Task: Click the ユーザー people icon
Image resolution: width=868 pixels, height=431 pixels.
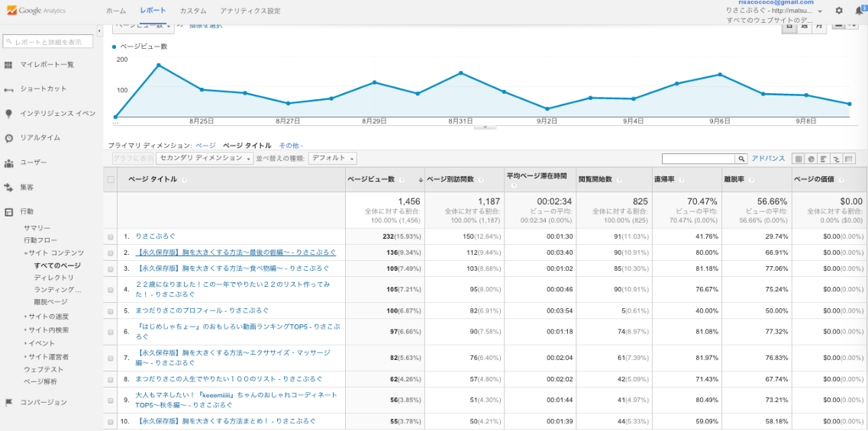Action: tap(8, 163)
